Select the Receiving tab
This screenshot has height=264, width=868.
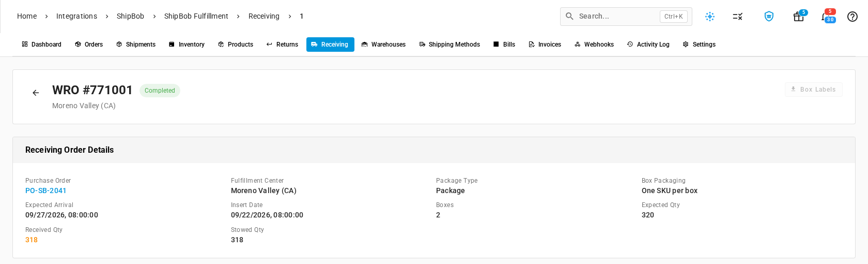330,45
